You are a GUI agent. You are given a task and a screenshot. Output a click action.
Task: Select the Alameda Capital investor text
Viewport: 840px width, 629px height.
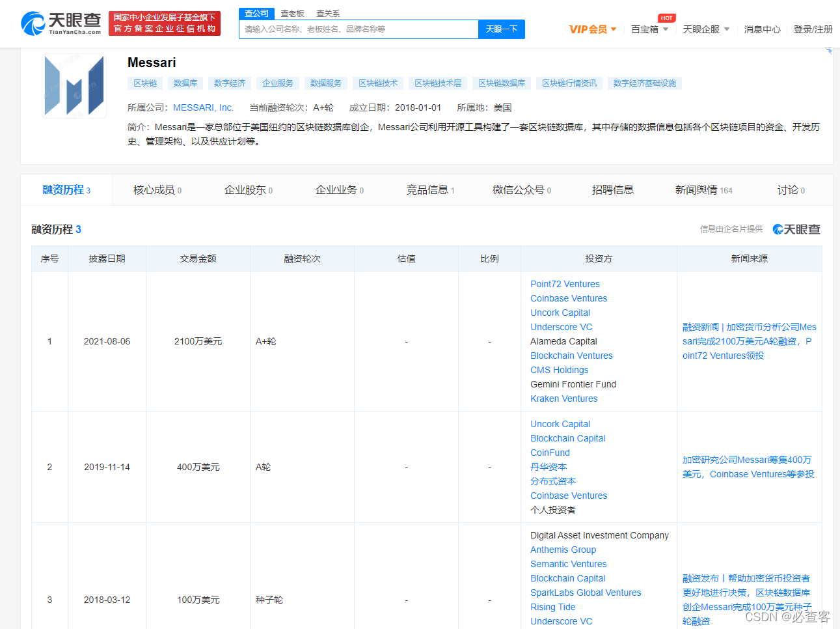click(x=563, y=341)
